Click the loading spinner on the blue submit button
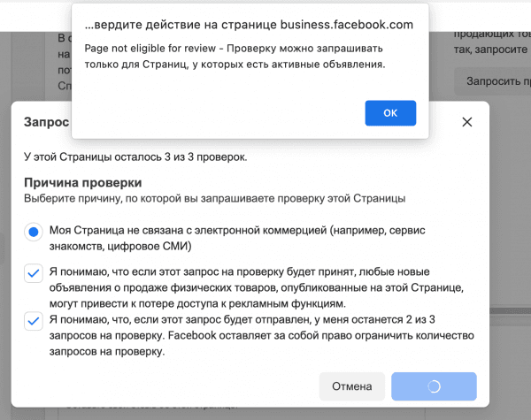 (x=434, y=386)
